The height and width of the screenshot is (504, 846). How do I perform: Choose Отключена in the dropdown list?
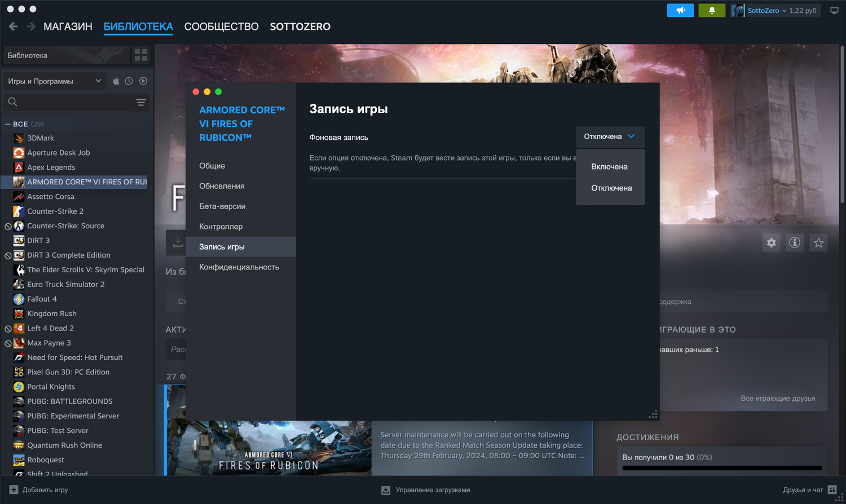[x=610, y=188]
